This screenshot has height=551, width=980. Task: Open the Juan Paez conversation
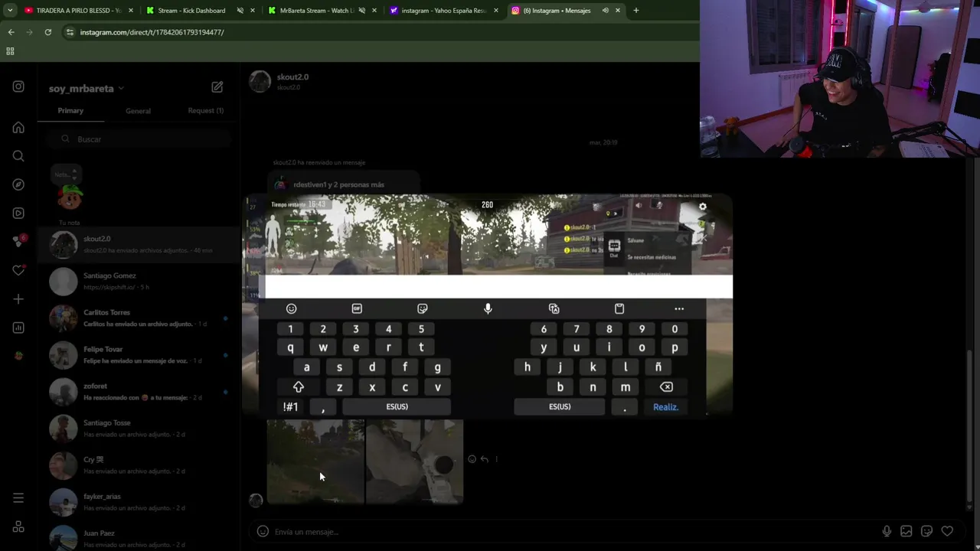[x=138, y=537]
